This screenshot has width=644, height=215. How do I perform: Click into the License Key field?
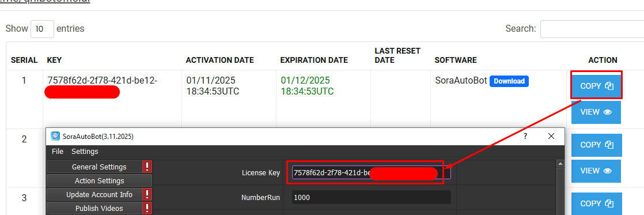click(372, 173)
